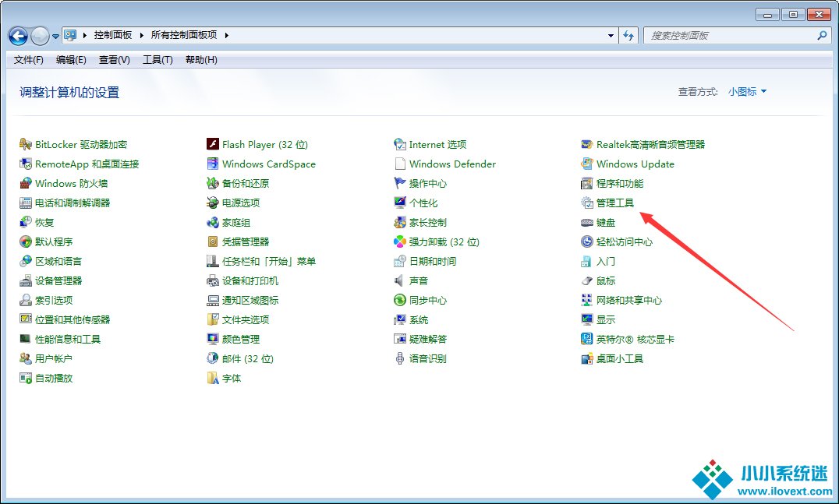The height and width of the screenshot is (504, 839).
Task: Open the Flash Player (32 位) icon
Action: click(x=212, y=144)
